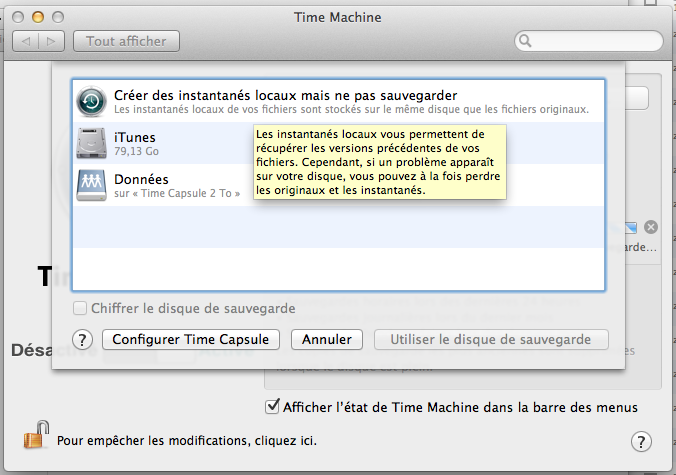This screenshot has width=676, height=475.
Task: Open help at bottom-right of main window
Action: click(641, 441)
